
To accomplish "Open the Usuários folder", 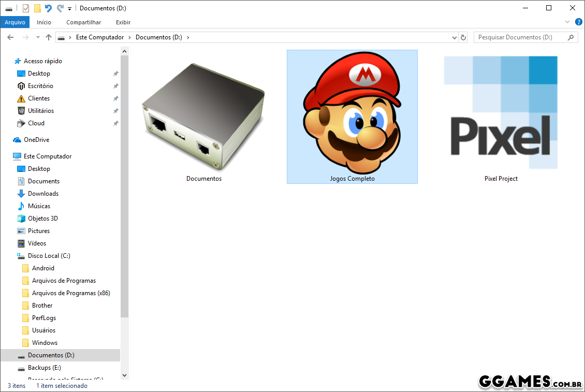I will point(43,330).
